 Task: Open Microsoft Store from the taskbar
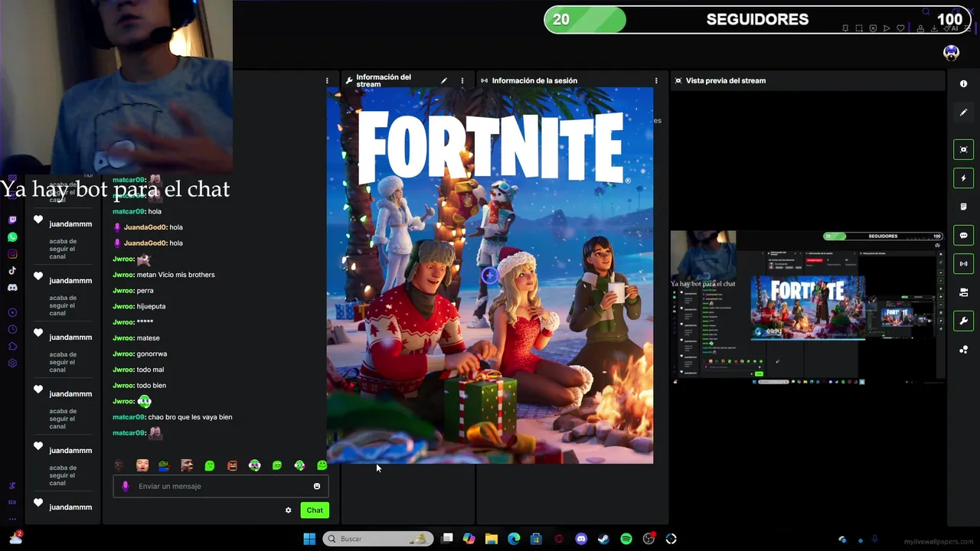click(x=536, y=539)
